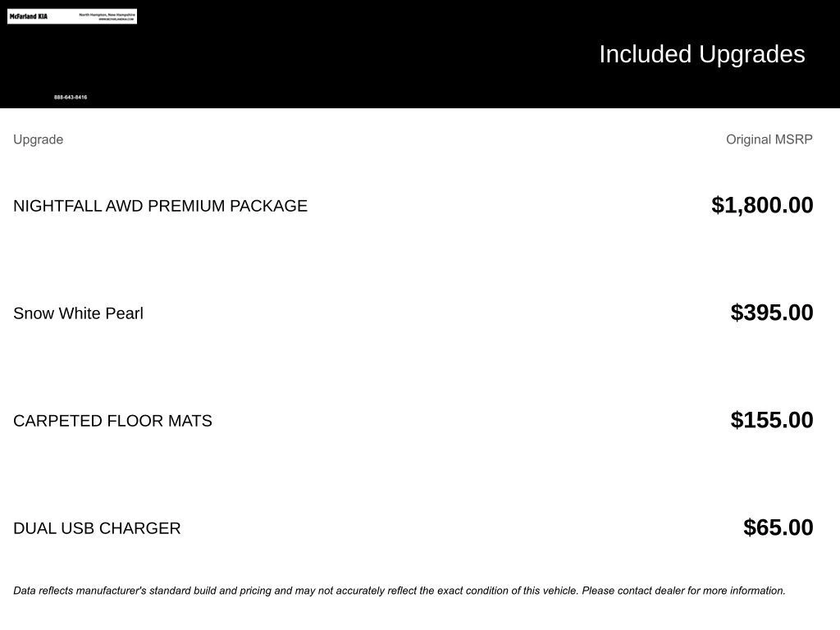Click the Included Upgrades heading
Screen dimensions: 840x630
point(701,54)
